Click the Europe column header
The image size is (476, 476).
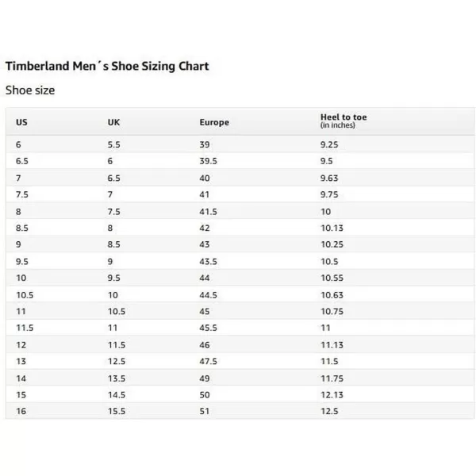(x=214, y=122)
